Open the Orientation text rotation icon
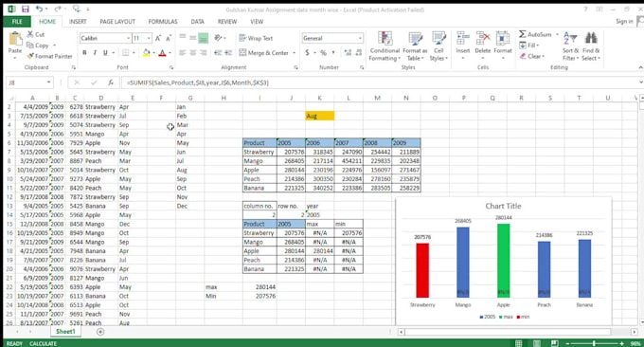The image size is (644, 347). tap(218, 38)
